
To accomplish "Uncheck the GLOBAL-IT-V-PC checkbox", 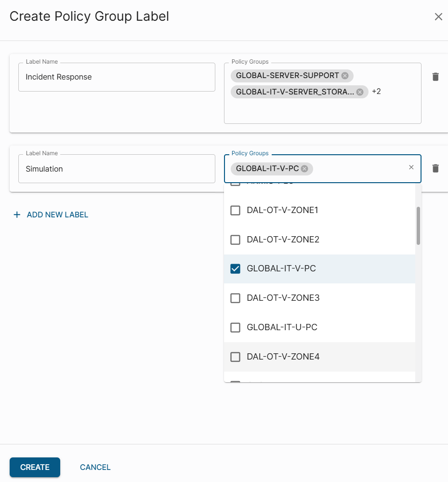I will (x=236, y=269).
